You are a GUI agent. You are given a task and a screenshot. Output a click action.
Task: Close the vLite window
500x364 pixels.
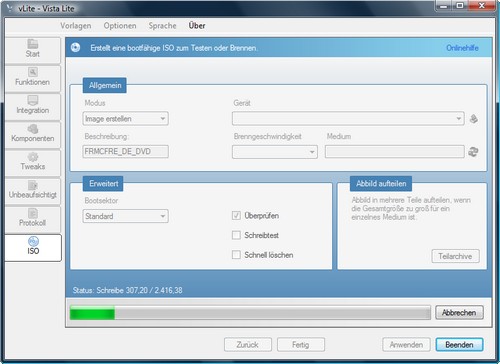pos(481,6)
